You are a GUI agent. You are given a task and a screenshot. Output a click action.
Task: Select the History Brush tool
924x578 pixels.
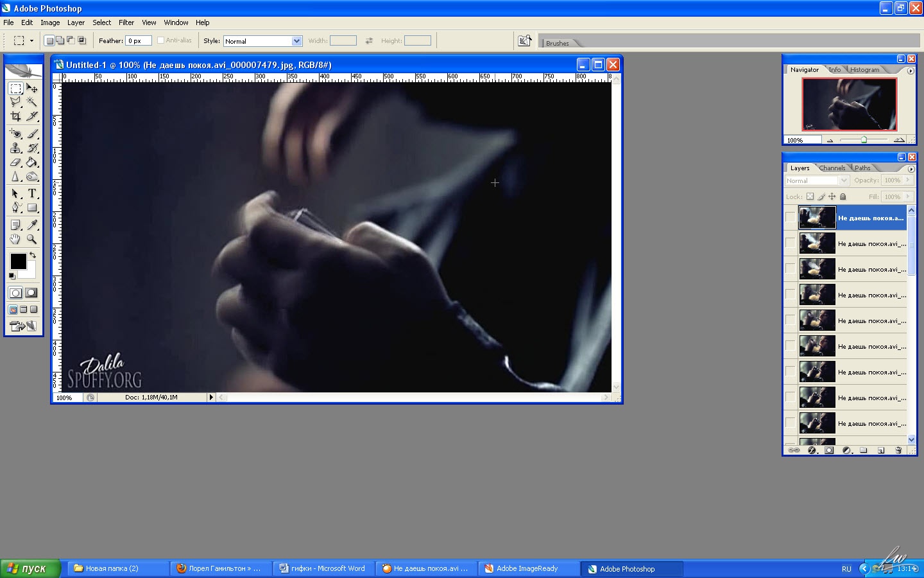32,148
